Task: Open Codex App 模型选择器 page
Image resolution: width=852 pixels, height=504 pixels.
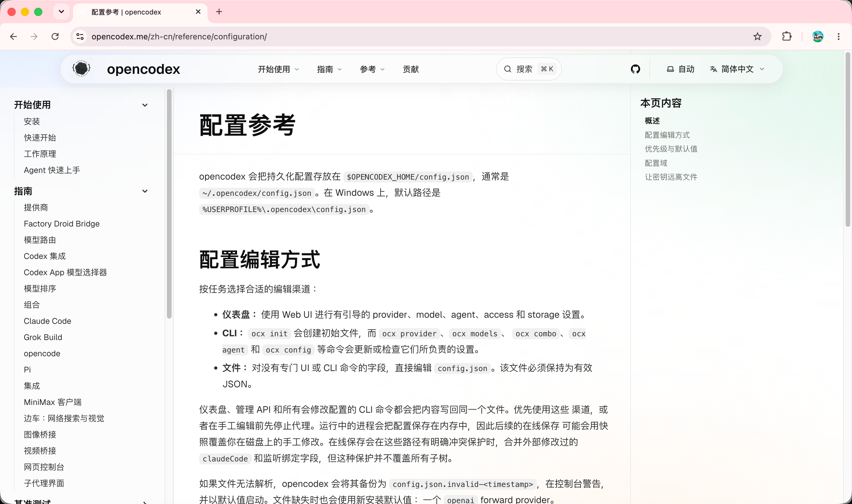Action: tap(65, 272)
